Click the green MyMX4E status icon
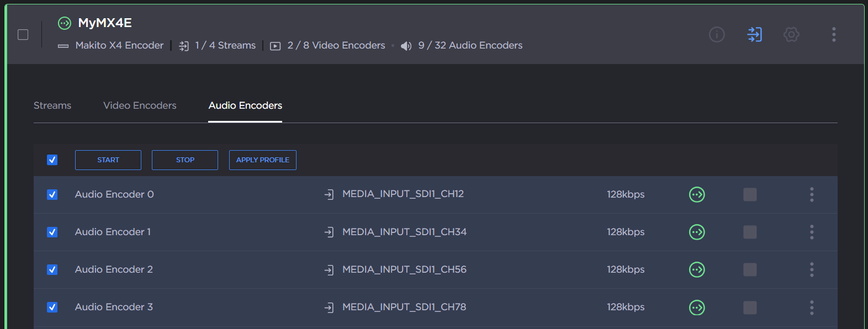Screen dimensions: 868x329 (x=65, y=23)
